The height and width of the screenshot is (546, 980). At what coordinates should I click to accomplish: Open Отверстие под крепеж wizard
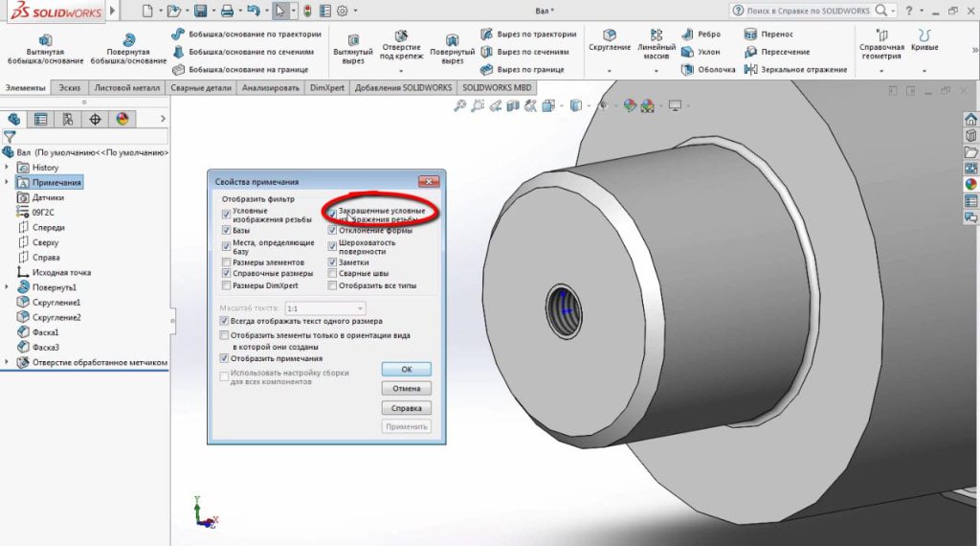click(x=401, y=45)
